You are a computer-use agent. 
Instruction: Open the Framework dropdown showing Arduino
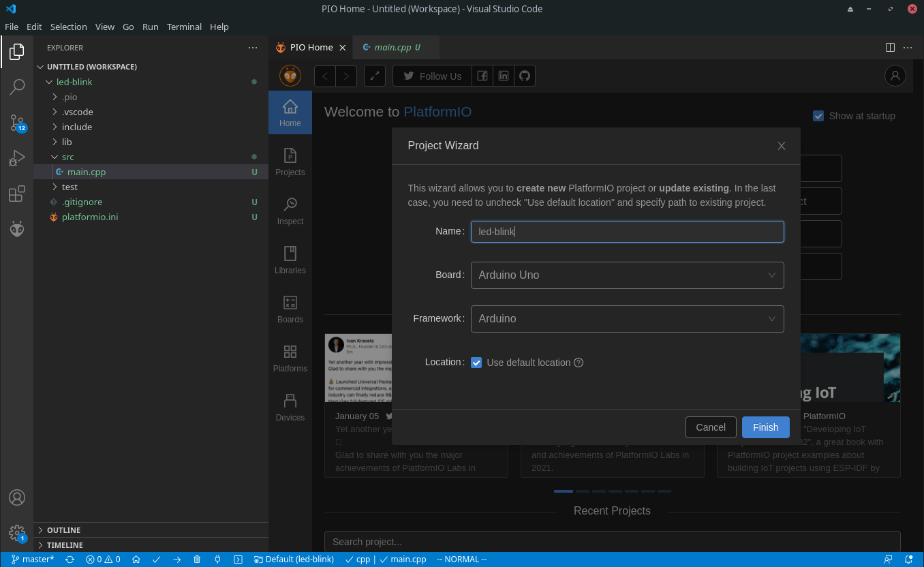(627, 319)
